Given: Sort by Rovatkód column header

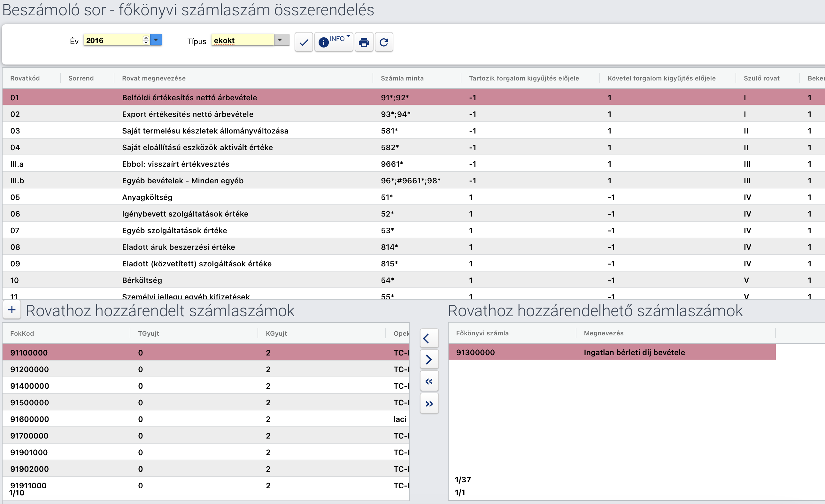Looking at the screenshot, I should [x=25, y=78].
